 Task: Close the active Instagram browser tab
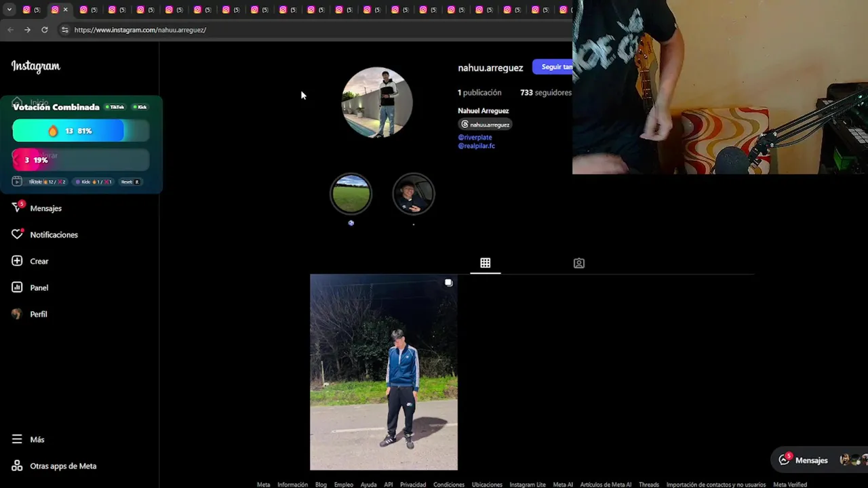tap(65, 9)
